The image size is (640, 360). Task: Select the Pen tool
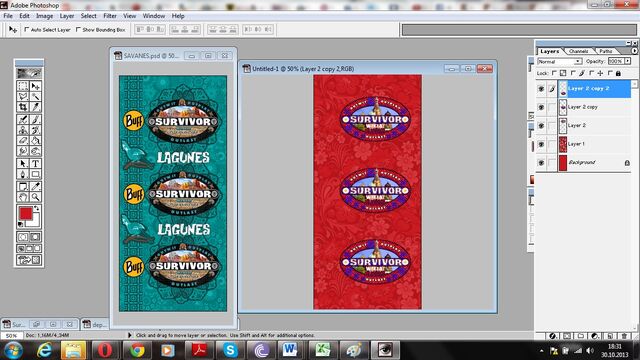(23, 175)
